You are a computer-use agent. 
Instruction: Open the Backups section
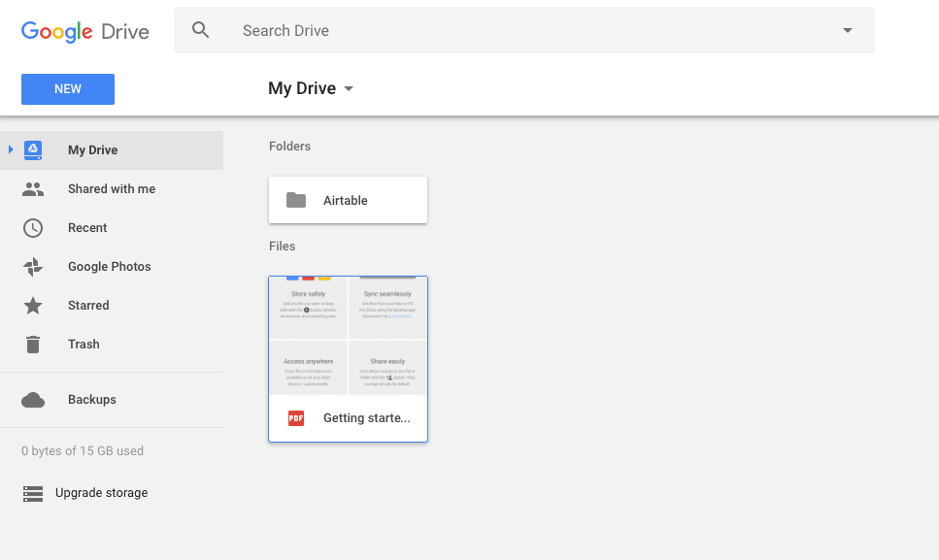click(x=91, y=400)
